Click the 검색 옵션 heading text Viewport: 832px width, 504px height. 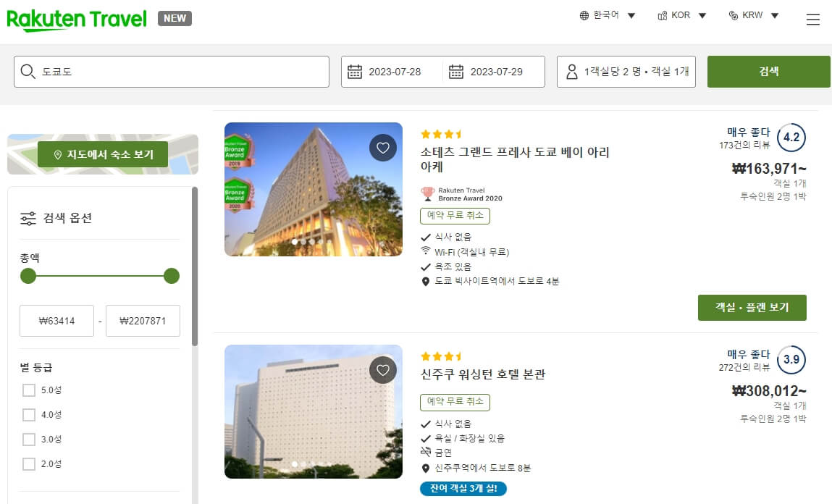(x=67, y=218)
